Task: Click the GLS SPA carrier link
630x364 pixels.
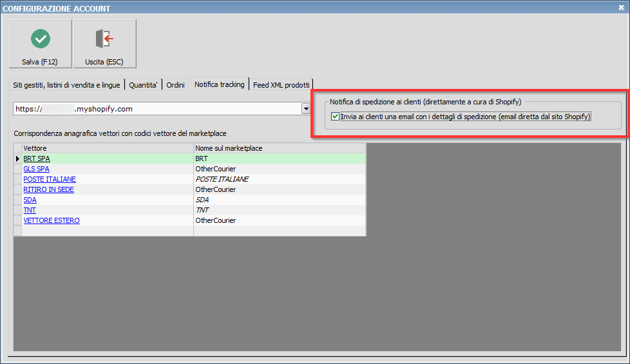Action: pos(36,169)
